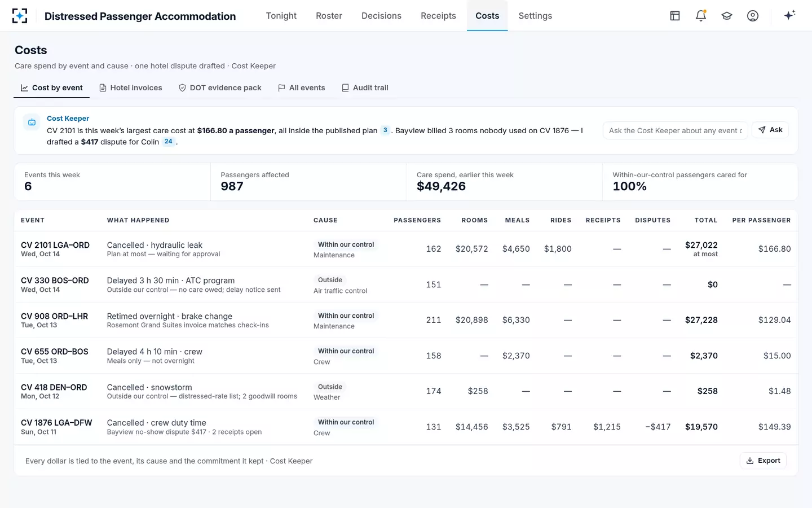Screen dimensions: 812x508
Task: Click Retimed overnight · brake change text
Action: [170, 316]
